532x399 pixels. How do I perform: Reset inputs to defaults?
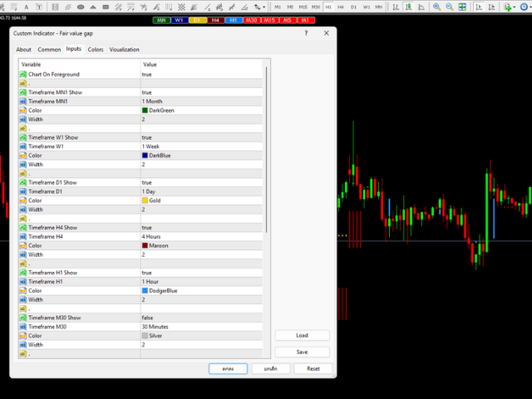[x=313, y=369]
